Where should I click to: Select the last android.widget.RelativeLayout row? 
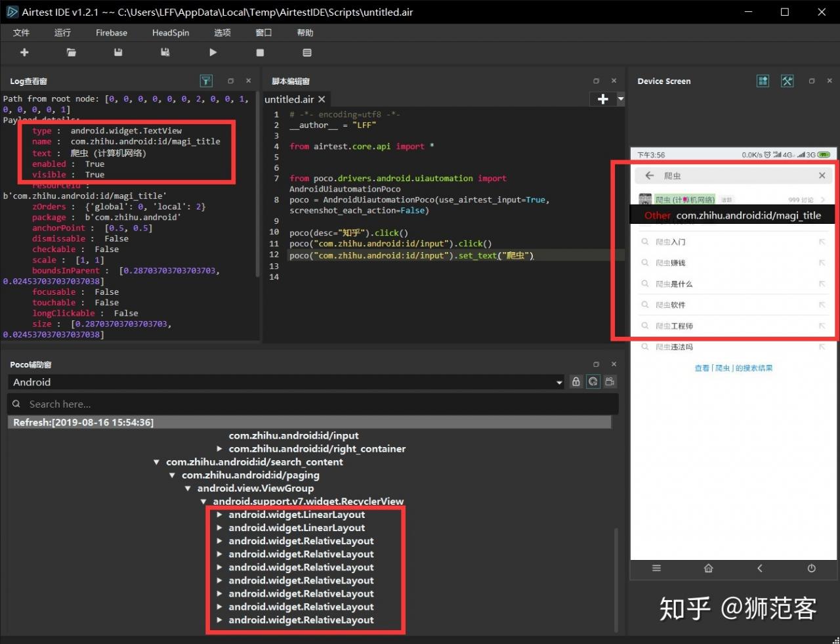point(301,620)
